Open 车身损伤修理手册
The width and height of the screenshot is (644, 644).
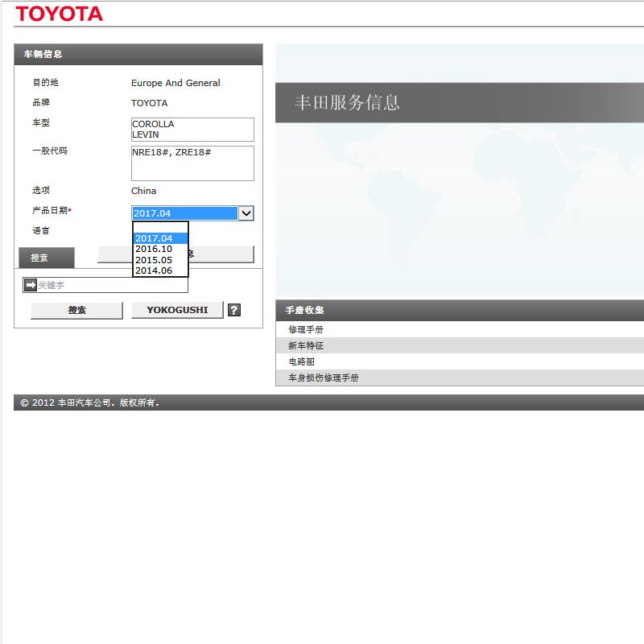(x=324, y=378)
